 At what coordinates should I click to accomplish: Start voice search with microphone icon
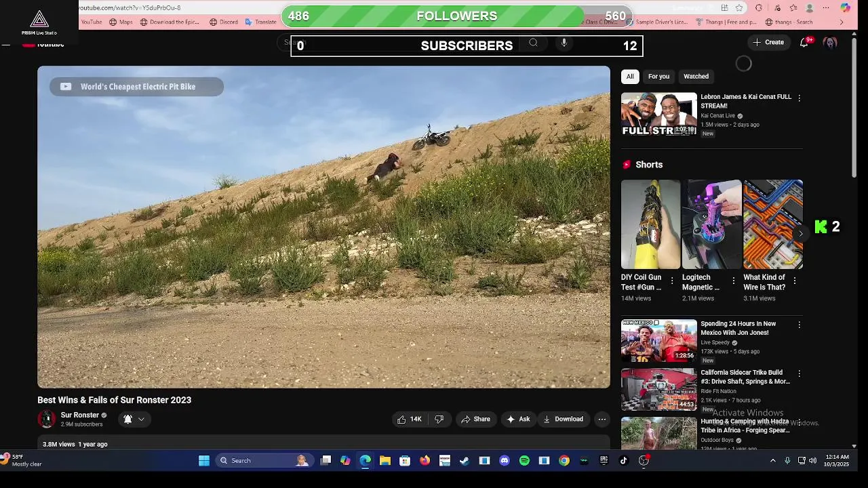[564, 43]
